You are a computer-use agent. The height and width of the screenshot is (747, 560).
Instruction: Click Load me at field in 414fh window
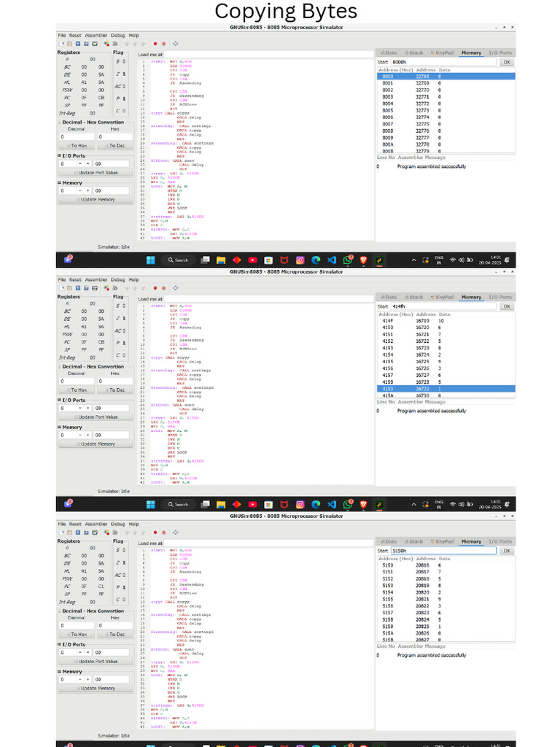[x=268, y=298]
